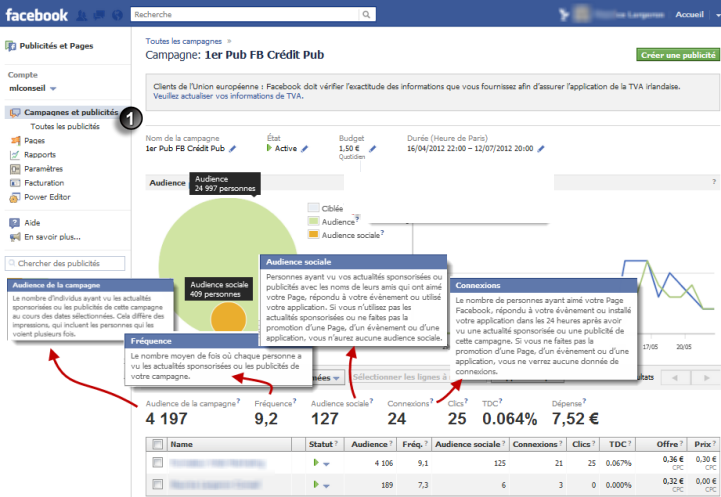Viewport: 721px width, 497px height.
Task: Click the Ciblée legend color swatch
Action: click(313, 208)
